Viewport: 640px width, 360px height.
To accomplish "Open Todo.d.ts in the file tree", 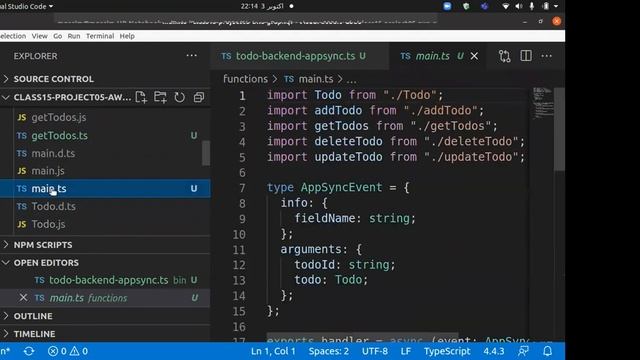I will pos(105,207).
